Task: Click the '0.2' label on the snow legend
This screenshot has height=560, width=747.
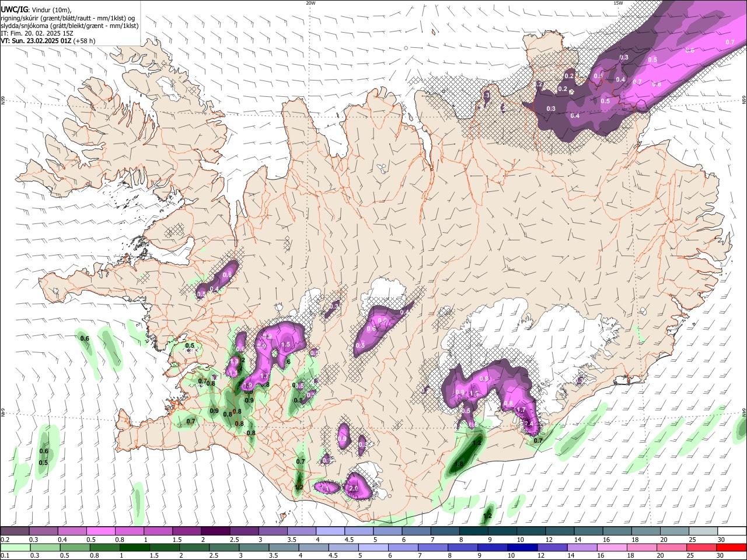Action: point(5,540)
